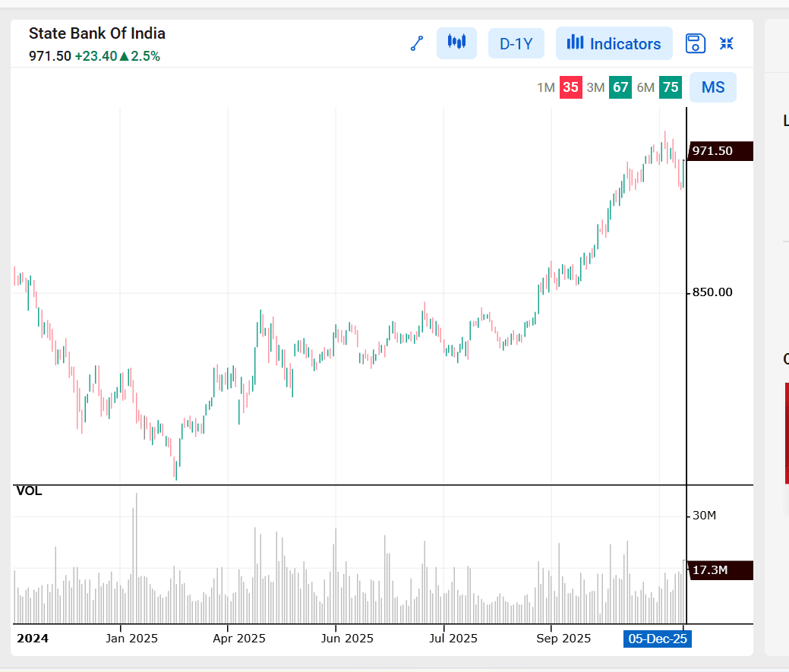The width and height of the screenshot is (789, 672).
Task: Click the MS button
Action: [712, 87]
